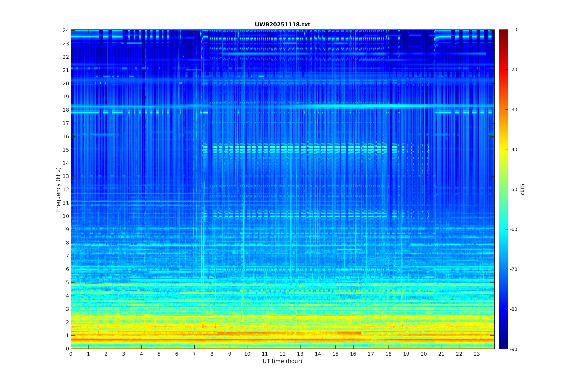Click the yellow region of the colorbar
Image resolution: width=571 pixels, height=392 pixels.
503,150
